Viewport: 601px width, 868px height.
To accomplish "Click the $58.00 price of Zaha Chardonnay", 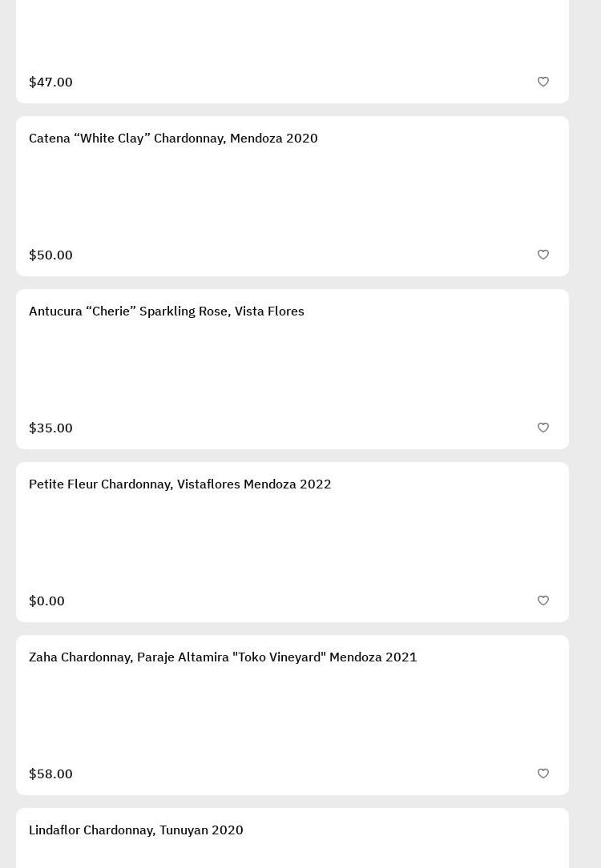I will 50,774.
